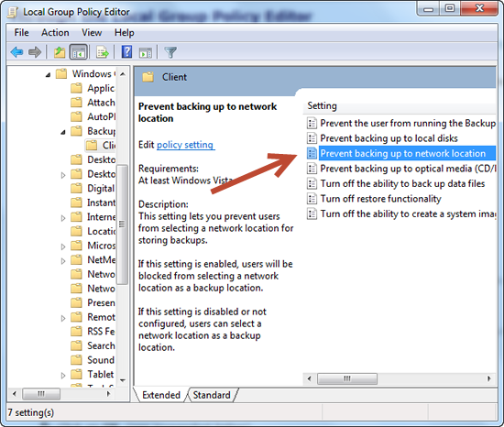Click settings list horizontal scrollbar thumb
The width and height of the screenshot is (504, 427).
coord(347,378)
